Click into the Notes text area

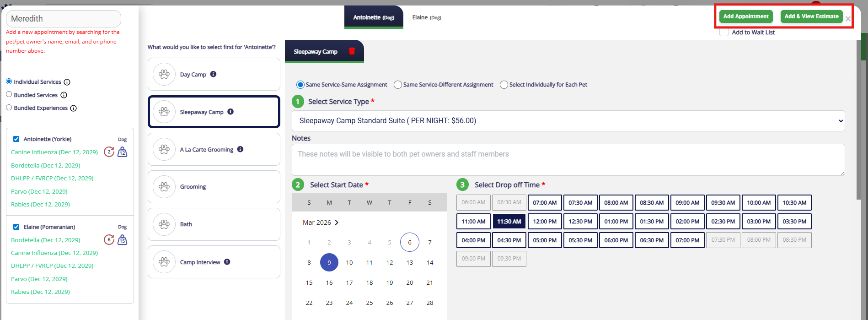568,160
